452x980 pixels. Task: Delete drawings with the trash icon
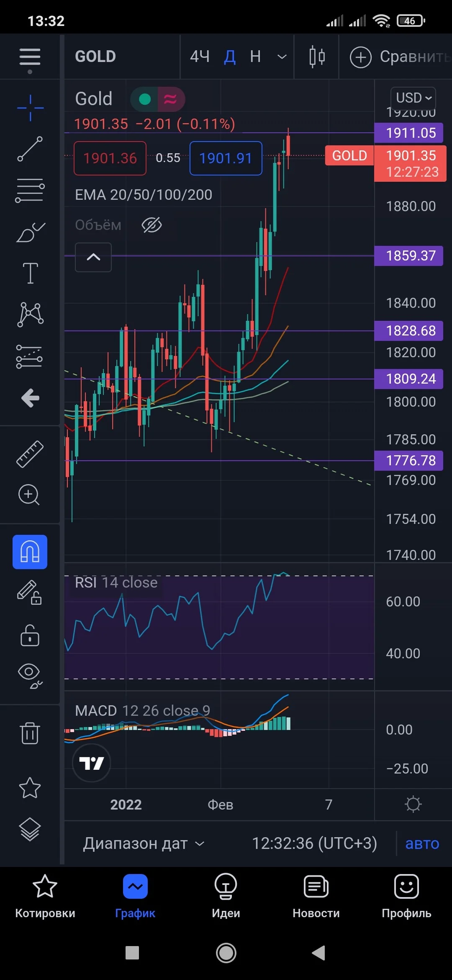tap(30, 733)
